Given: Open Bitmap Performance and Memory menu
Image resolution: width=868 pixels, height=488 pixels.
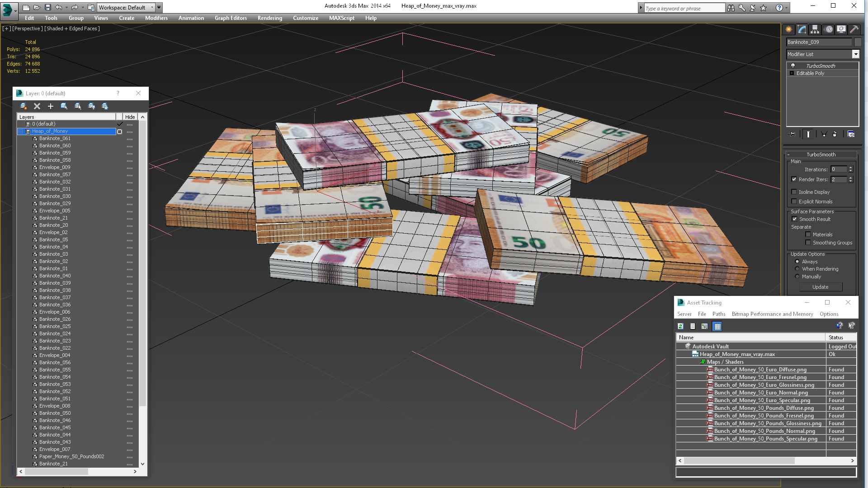Looking at the screenshot, I should point(772,314).
